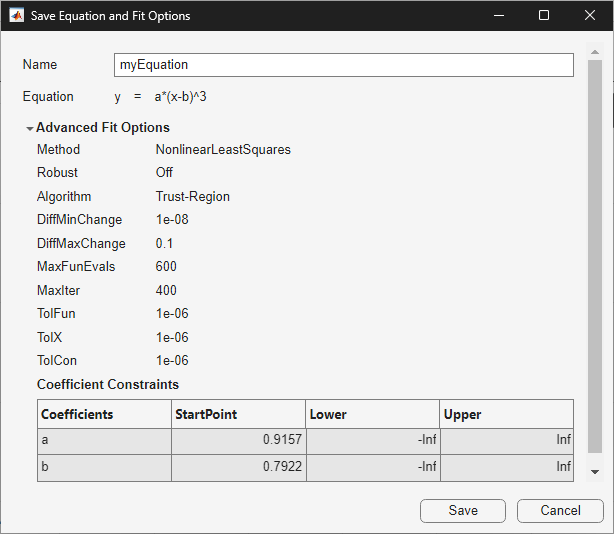This screenshot has width=614, height=534.
Task: Click the Lower column header
Action: tap(372, 414)
